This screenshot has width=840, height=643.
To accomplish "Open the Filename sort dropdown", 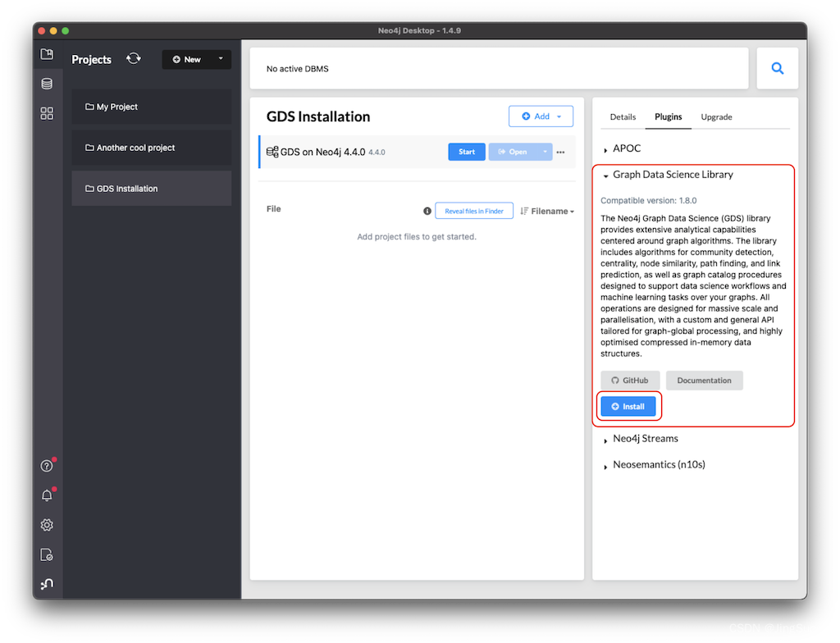I will pos(547,211).
